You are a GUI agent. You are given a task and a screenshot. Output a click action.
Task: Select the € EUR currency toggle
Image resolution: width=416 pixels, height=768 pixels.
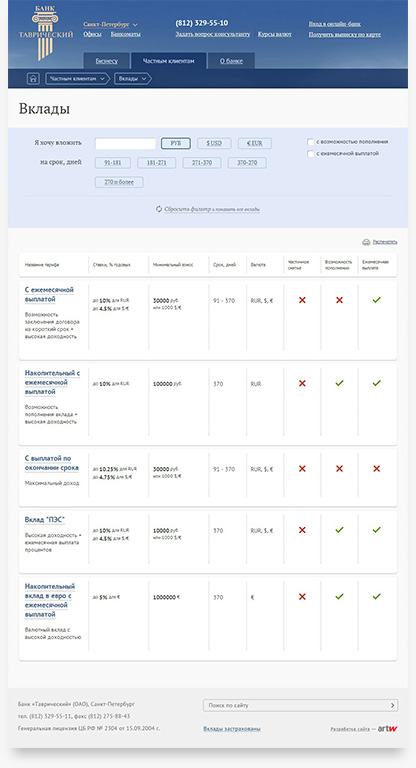pyautogui.click(x=255, y=144)
